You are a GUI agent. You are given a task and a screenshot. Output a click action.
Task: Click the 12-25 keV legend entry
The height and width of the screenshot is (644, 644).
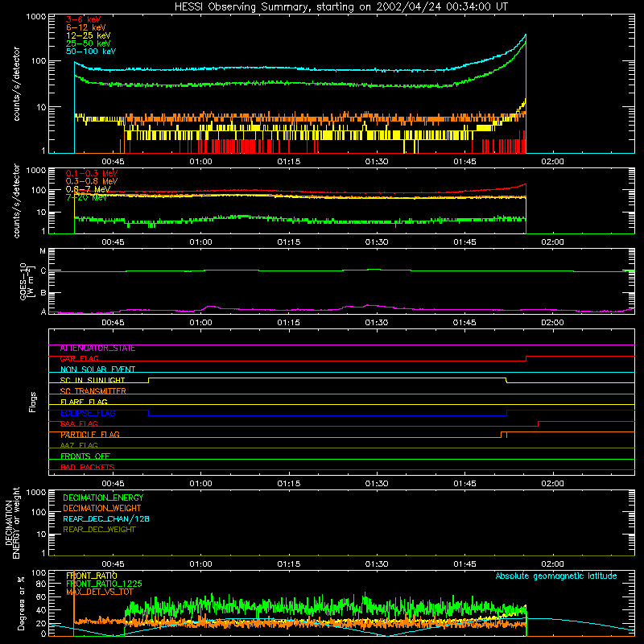click(x=88, y=35)
